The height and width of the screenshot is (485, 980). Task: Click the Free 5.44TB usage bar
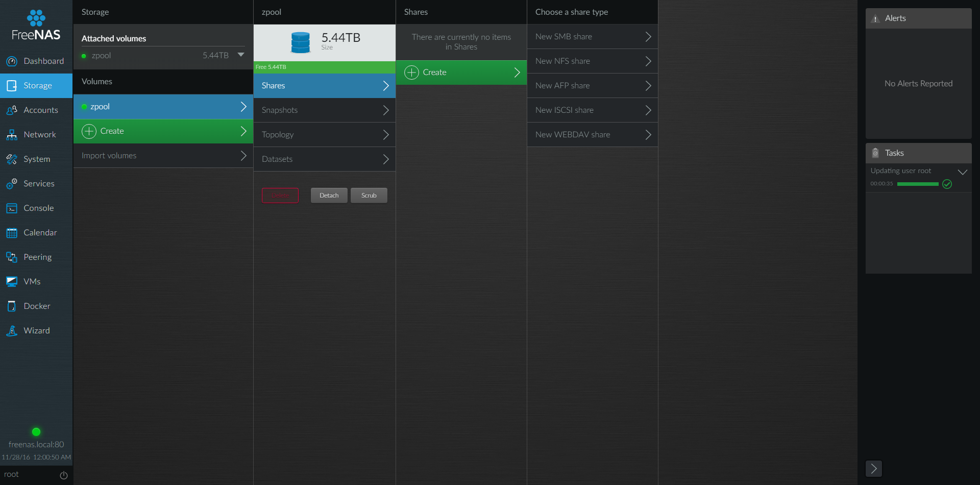[x=325, y=67]
